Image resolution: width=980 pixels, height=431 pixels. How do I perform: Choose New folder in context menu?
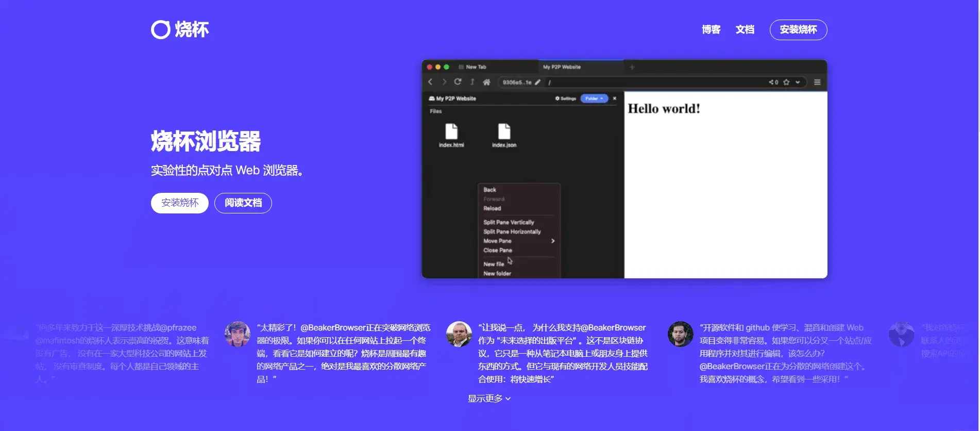point(497,274)
